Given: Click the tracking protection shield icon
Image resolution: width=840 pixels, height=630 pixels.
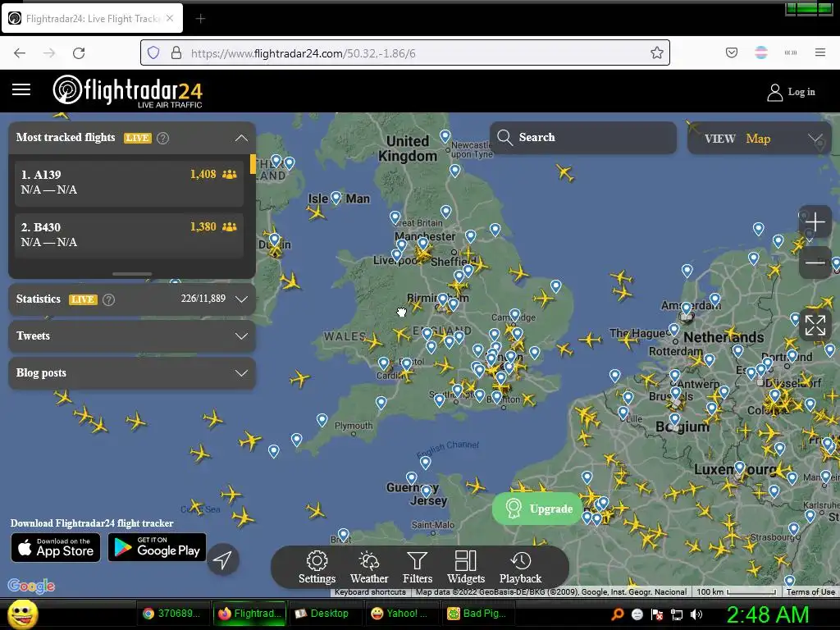Looking at the screenshot, I should click(153, 53).
